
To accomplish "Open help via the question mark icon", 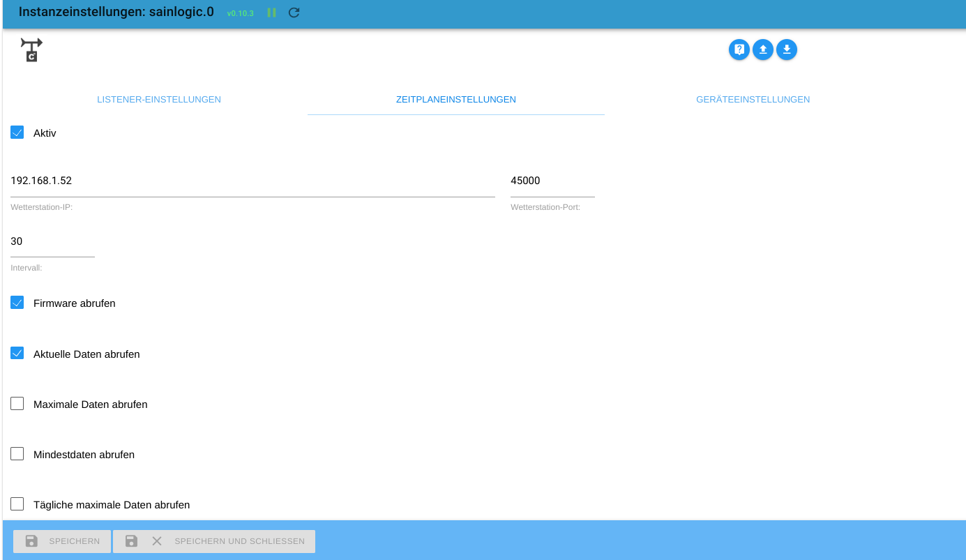I will 739,50.
